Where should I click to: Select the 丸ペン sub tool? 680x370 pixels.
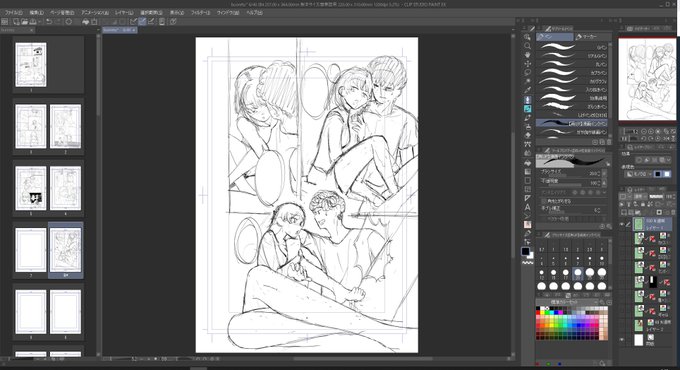[572, 64]
